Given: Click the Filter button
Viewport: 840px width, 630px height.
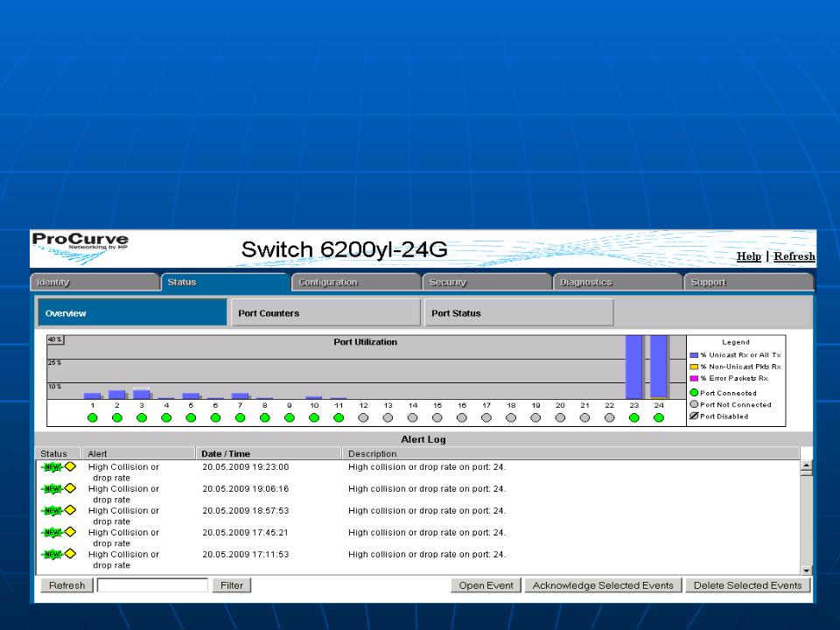Looking at the screenshot, I should [x=232, y=585].
